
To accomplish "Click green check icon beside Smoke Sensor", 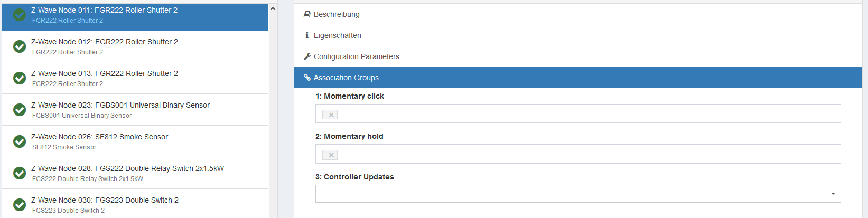I will pos(20,141).
